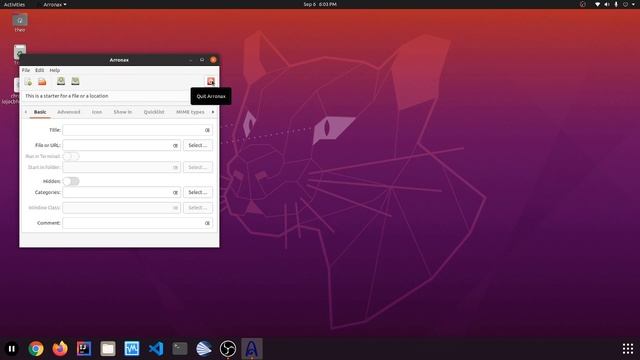Viewport: 640px width, 360px height.
Task: Clear the Categories field using its icon
Action: pyautogui.click(x=176, y=192)
